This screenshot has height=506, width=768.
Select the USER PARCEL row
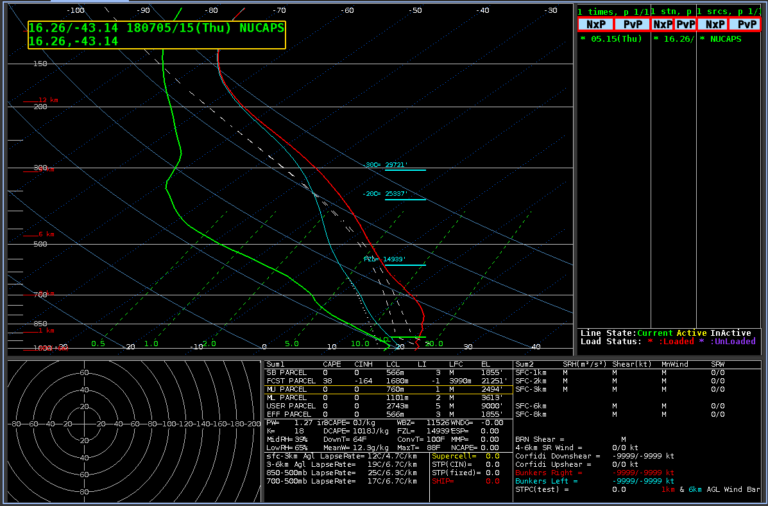point(388,406)
